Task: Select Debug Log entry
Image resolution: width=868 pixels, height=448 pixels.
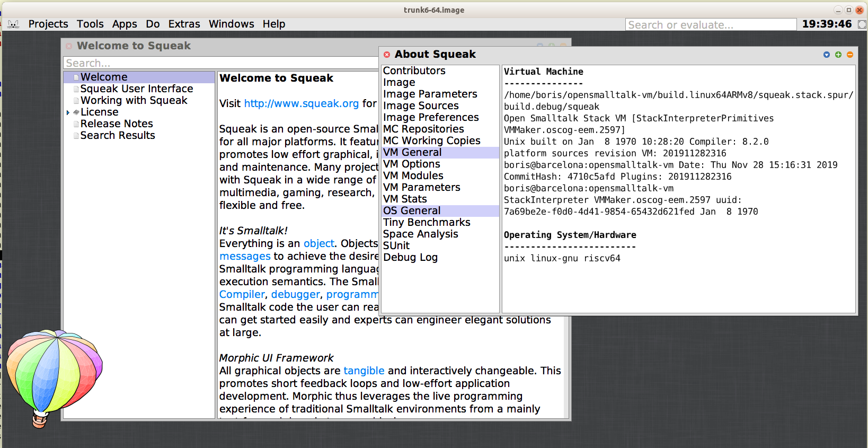Action: coord(440,257)
